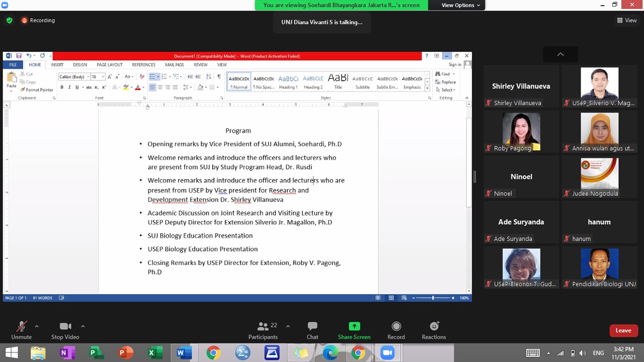Apply the Heading 1 style
644x362 pixels.
(288, 82)
